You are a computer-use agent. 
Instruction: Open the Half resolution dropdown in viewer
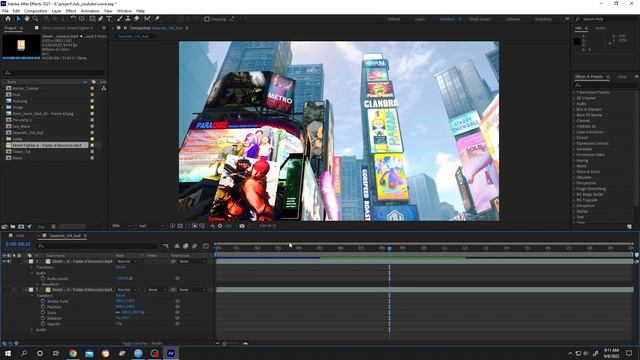[x=151, y=226]
